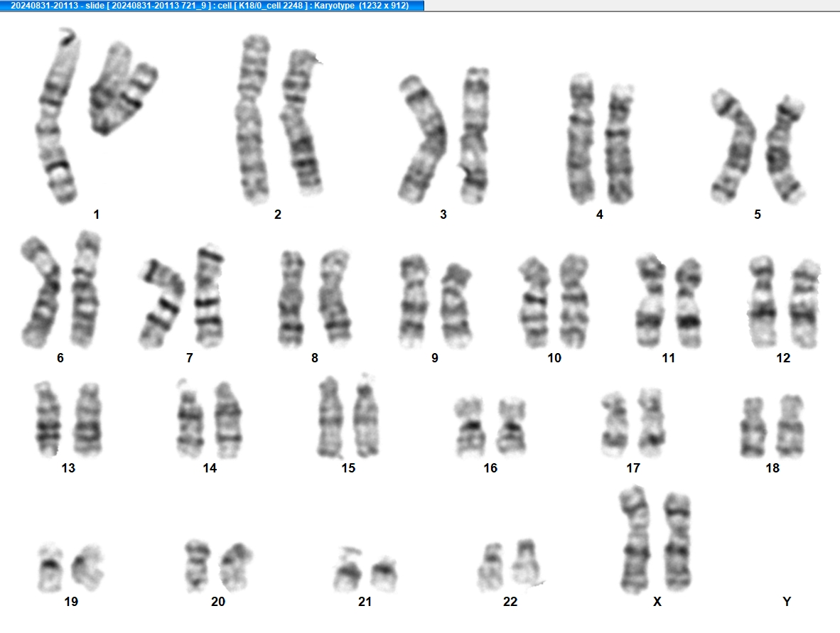Select the left chromosome 22
840x633 pixels.
[491, 567]
